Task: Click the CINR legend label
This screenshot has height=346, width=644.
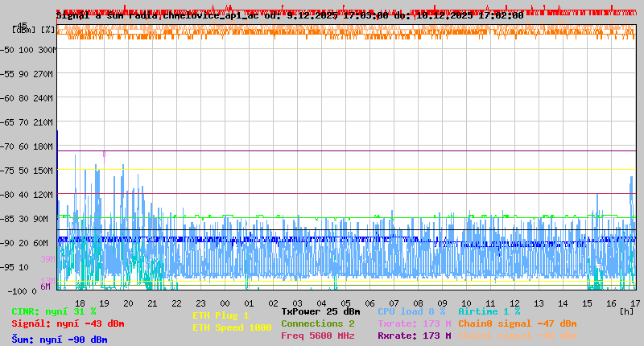Action: [x=53, y=311]
